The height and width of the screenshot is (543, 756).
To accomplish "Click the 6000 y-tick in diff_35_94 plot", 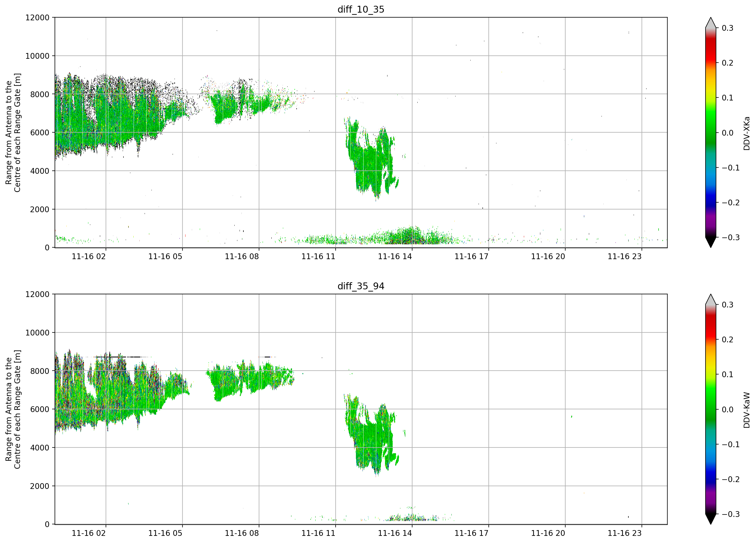I will point(40,410).
